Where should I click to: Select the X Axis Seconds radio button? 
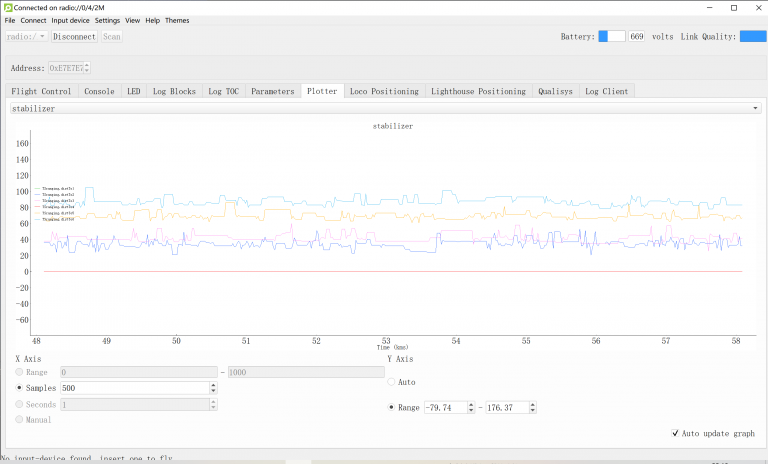[x=21, y=404]
